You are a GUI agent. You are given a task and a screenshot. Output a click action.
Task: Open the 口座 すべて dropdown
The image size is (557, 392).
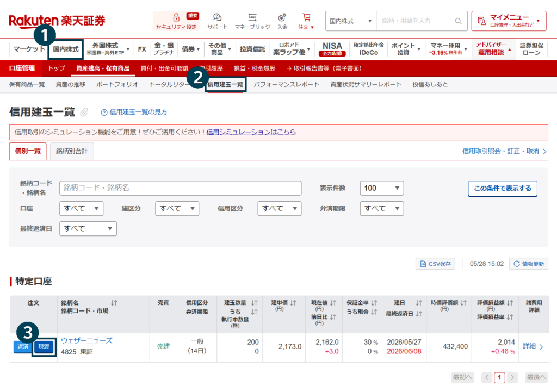82,208
